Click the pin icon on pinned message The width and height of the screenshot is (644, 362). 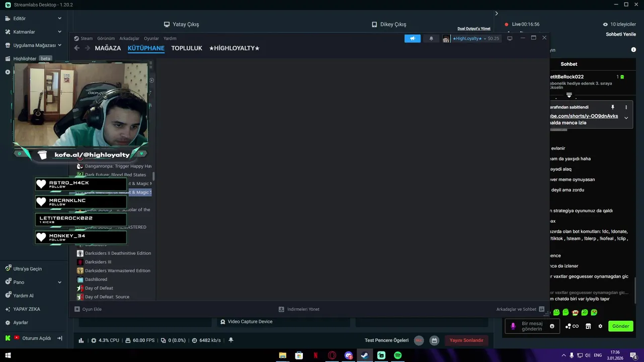(x=613, y=107)
